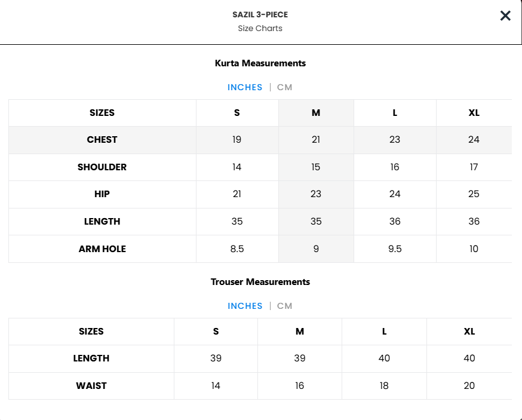The width and height of the screenshot is (522, 420).
Task: Select the ARM HOLE row label
Action: point(102,249)
